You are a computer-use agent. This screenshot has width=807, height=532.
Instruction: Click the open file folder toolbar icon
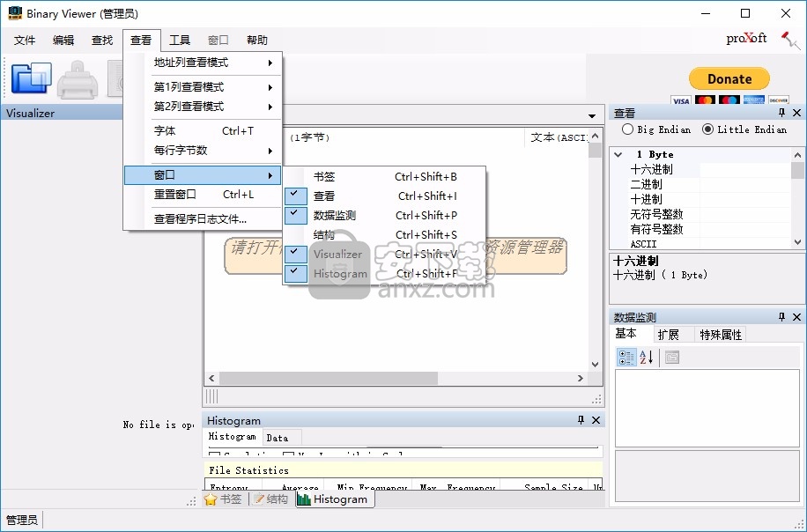tap(32, 78)
